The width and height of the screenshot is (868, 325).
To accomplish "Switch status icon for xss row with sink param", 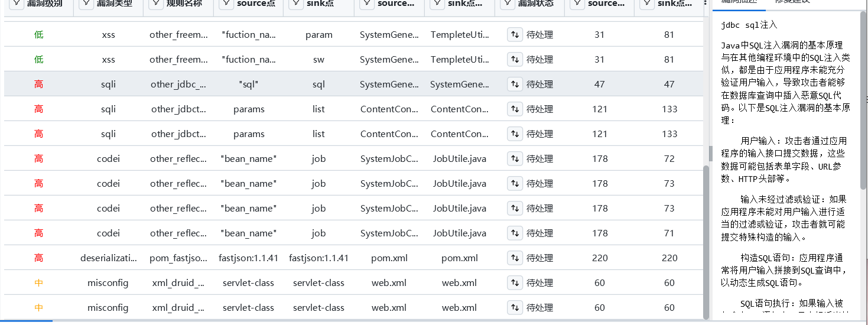I will tap(515, 35).
